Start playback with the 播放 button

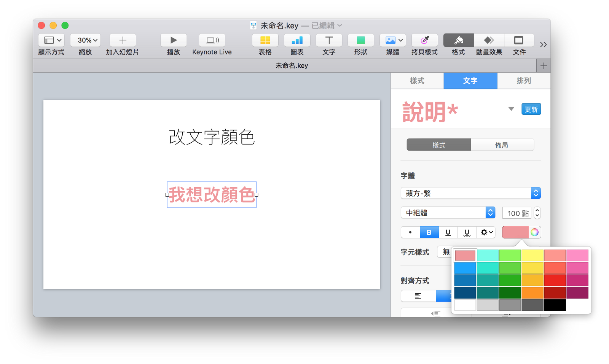point(173,40)
